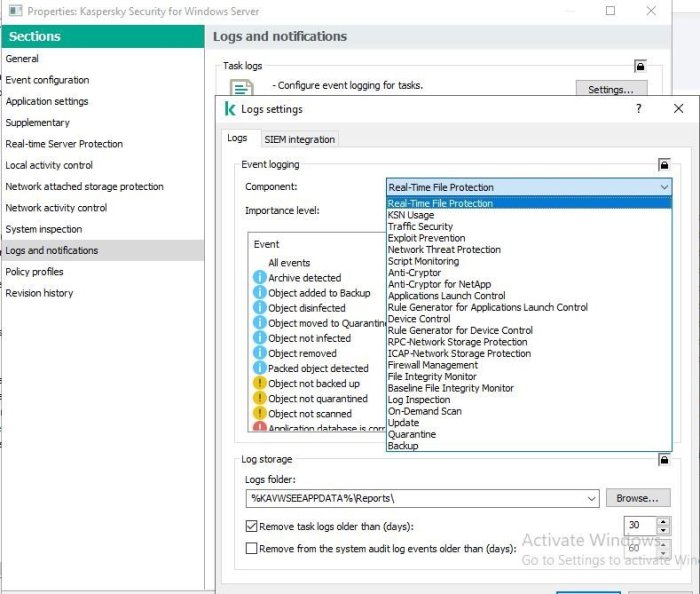Click the Task logs document icon
Image resolution: width=700 pixels, height=594 pixels.
(242, 87)
